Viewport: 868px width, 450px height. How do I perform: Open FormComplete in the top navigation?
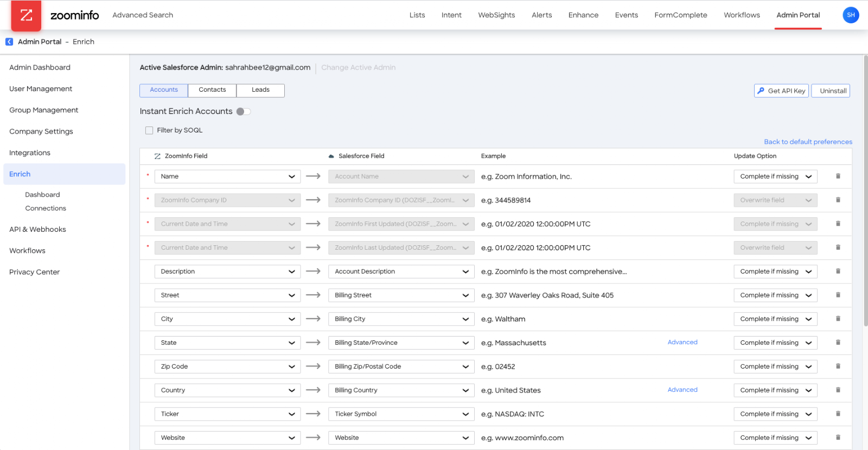681,15
